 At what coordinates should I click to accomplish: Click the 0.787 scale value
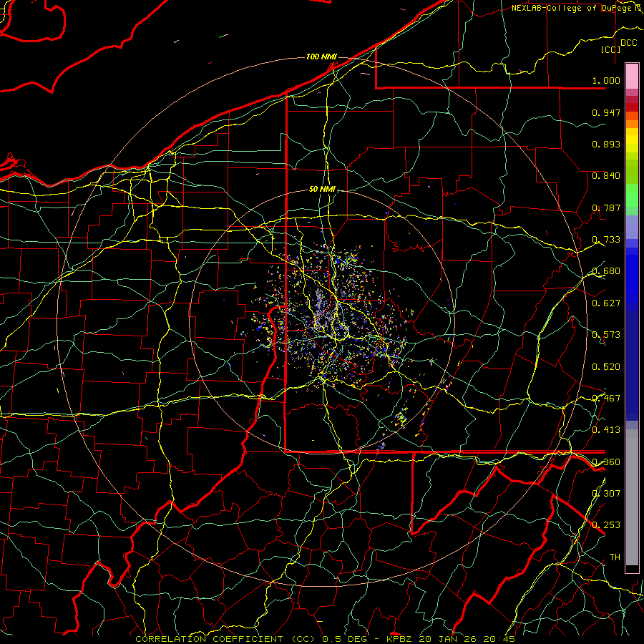[606, 208]
